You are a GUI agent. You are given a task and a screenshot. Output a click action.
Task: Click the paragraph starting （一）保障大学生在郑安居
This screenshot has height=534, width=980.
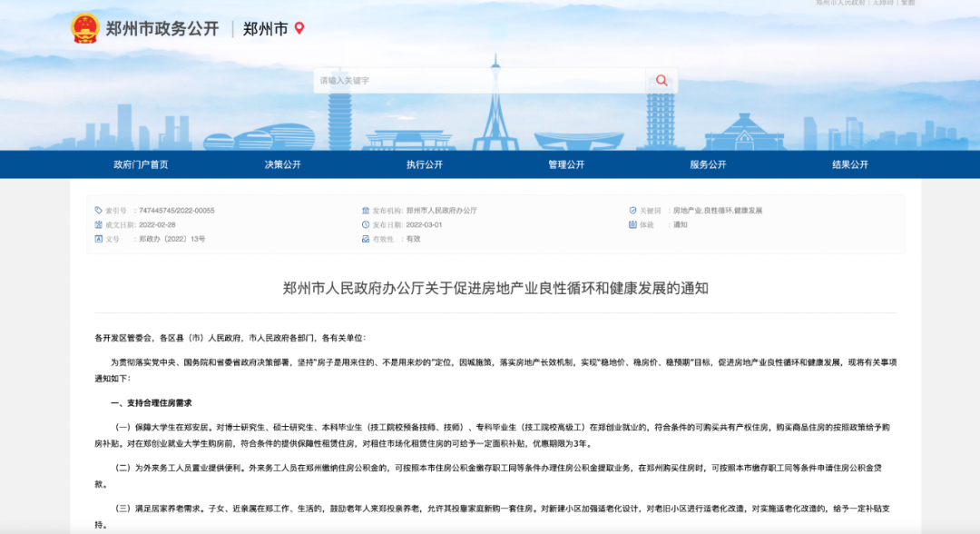click(493, 435)
